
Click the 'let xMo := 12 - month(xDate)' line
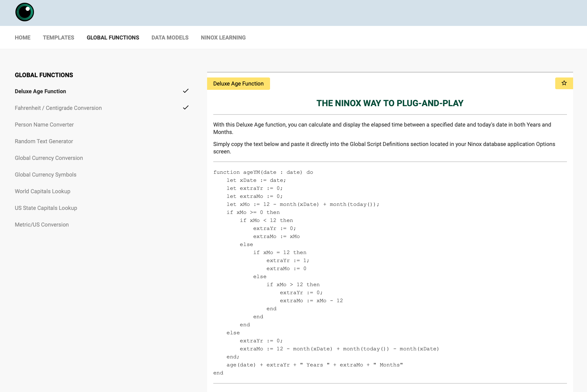303,204
